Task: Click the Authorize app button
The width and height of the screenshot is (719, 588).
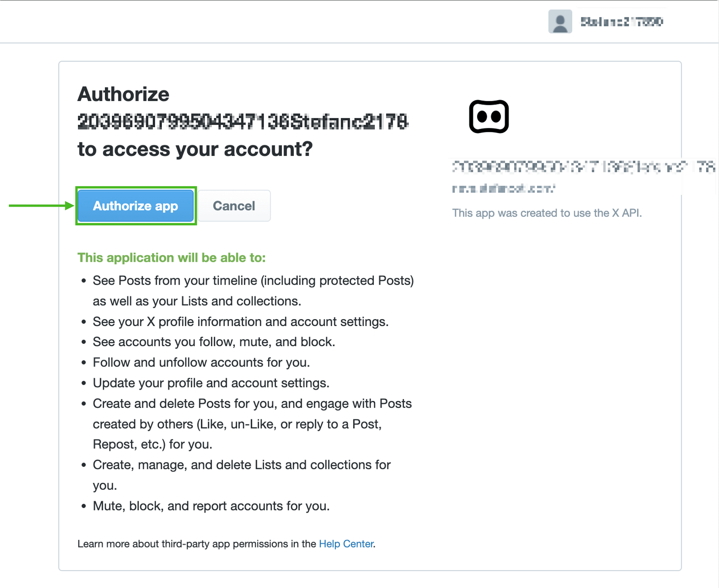Action: click(135, 206)
